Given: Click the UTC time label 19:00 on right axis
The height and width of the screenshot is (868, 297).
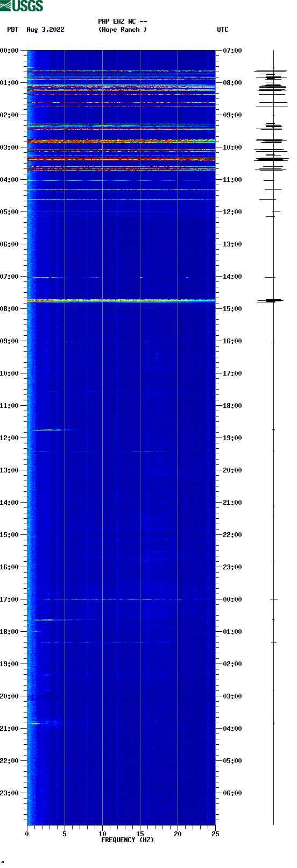Looking at the screenshot, I should coord(232,438).
